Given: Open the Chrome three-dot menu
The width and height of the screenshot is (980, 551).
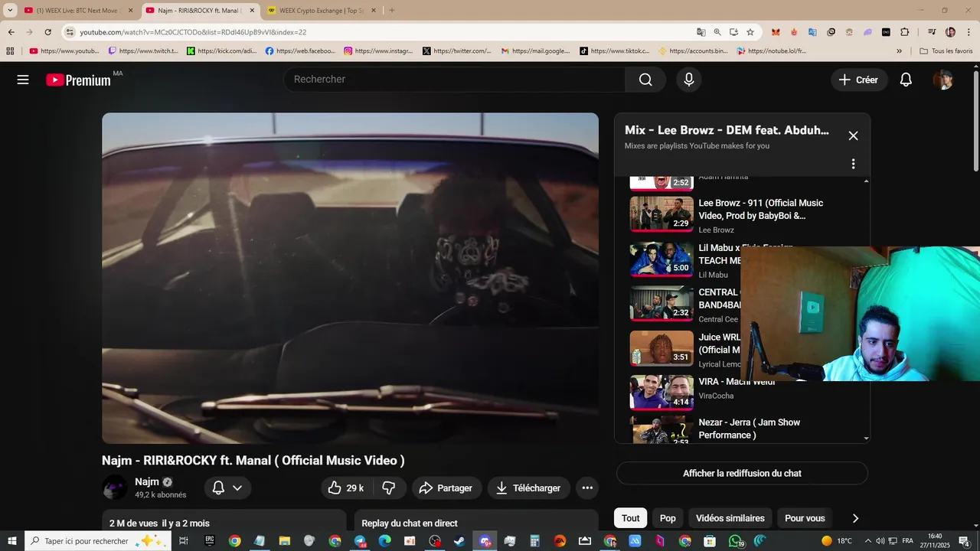Looking at the screenshot, I should 968,32.
